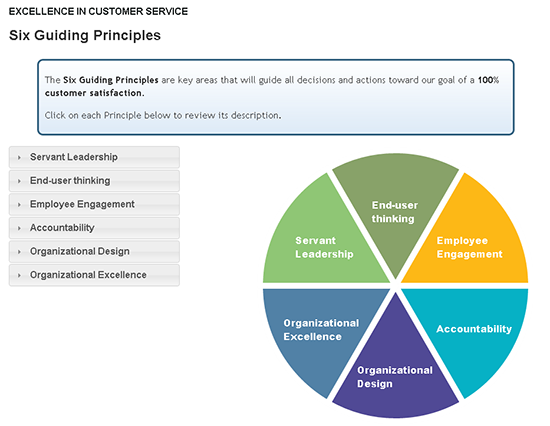
Task: Expand the End-user thinking accordion arrow
Action: (19, 181)
